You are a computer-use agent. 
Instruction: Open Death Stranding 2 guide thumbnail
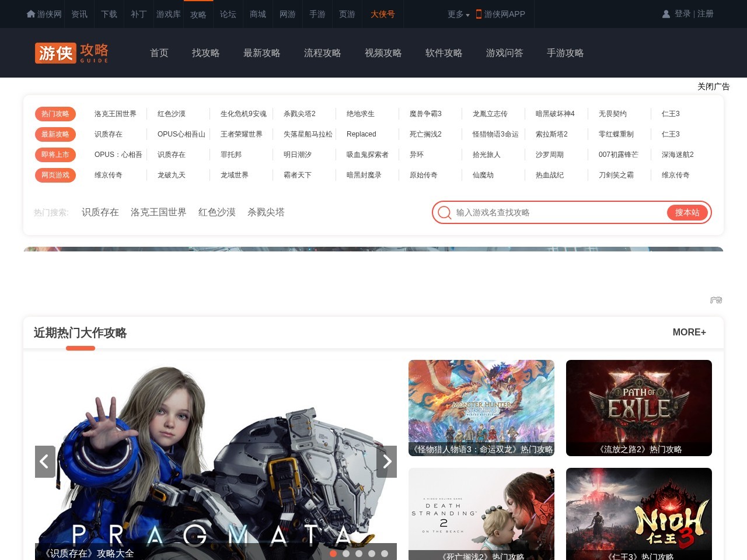tap(481, 514)
